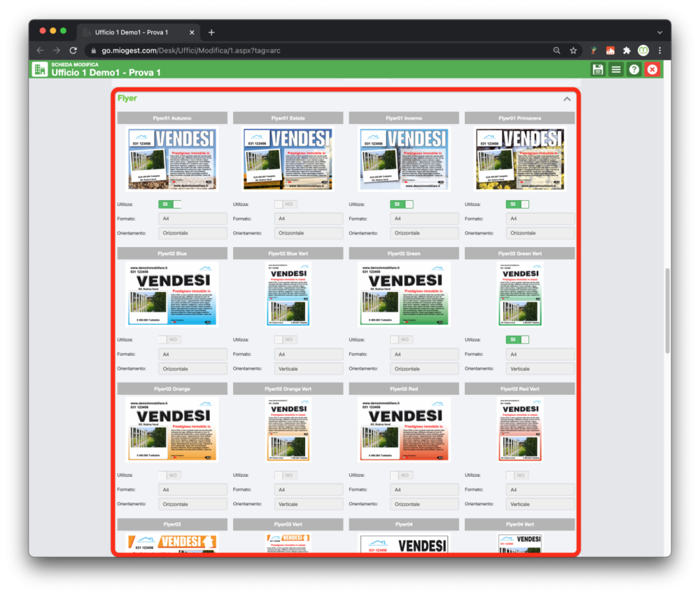Viewport: 700px width, 595px height.
Task: Click the red extension icon in toolbar
Action: [610, 50]
